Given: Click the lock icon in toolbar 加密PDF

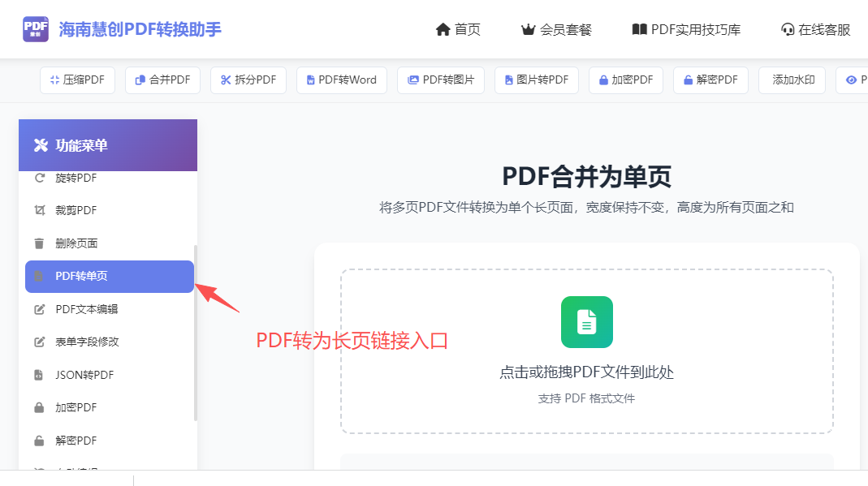Looking at the screenshot, I should (603, 80).
